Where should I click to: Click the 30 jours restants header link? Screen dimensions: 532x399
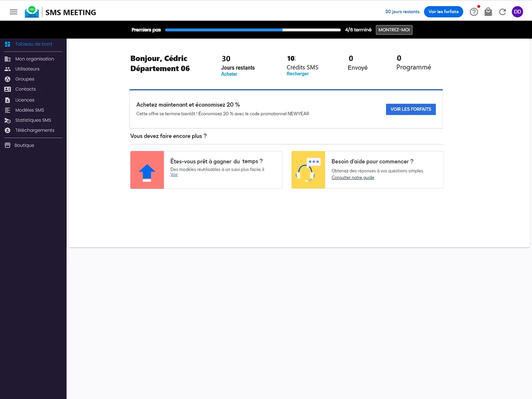402,12
